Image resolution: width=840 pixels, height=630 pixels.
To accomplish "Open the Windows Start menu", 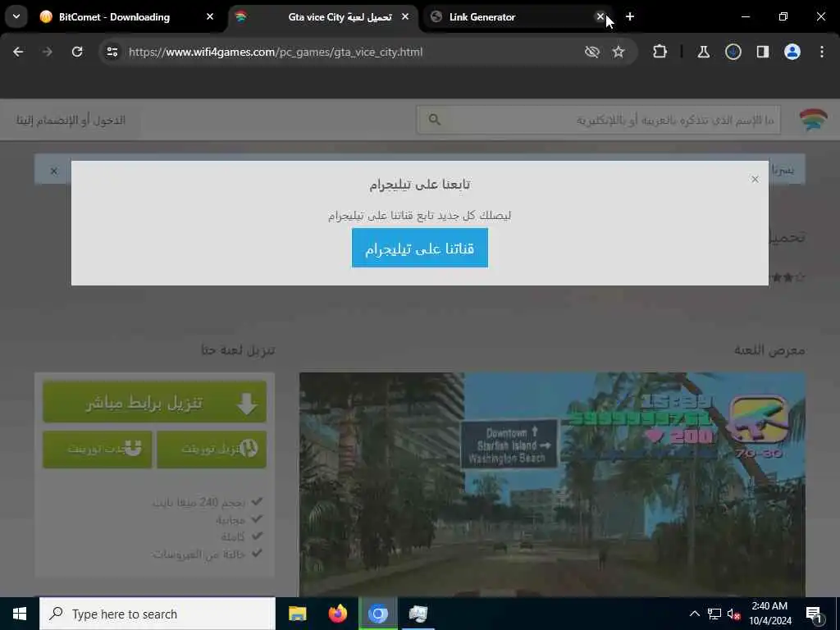I will tap(20, 614).
